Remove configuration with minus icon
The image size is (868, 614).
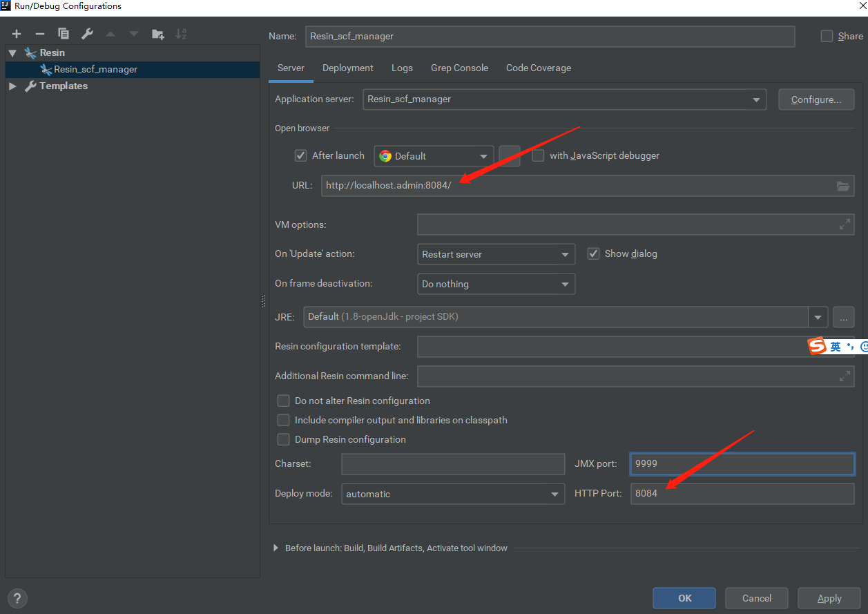[40, 34]
